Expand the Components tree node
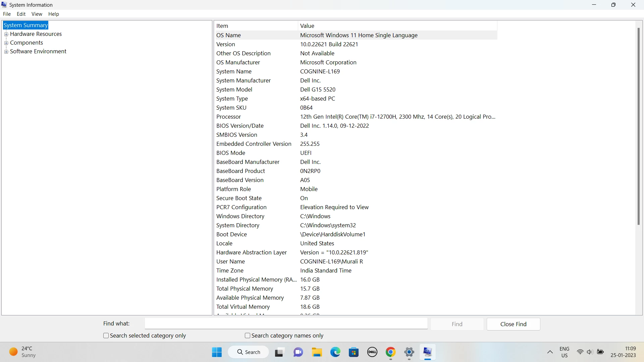The width and height of the screenshot is (644, 362). [6, 43]
